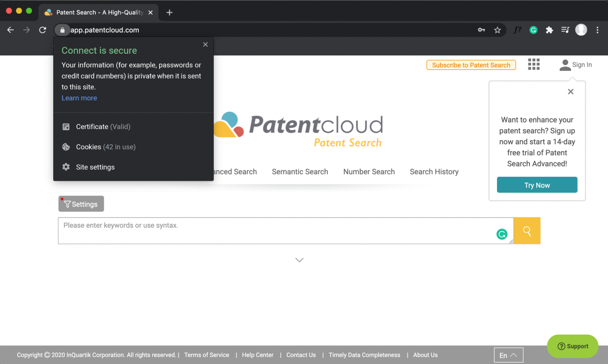The height and width of the screenshot is (364, 608).
Task: Open the Terms of Service link
Action: point(207,355)
